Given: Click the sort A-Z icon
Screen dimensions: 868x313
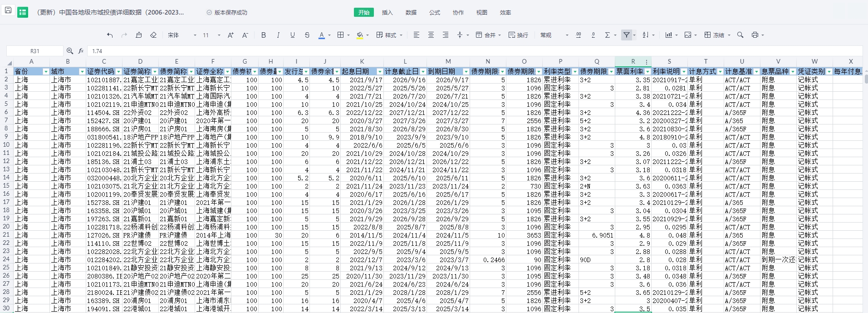Looking at the screenshot, I should (x=646, y=35).
